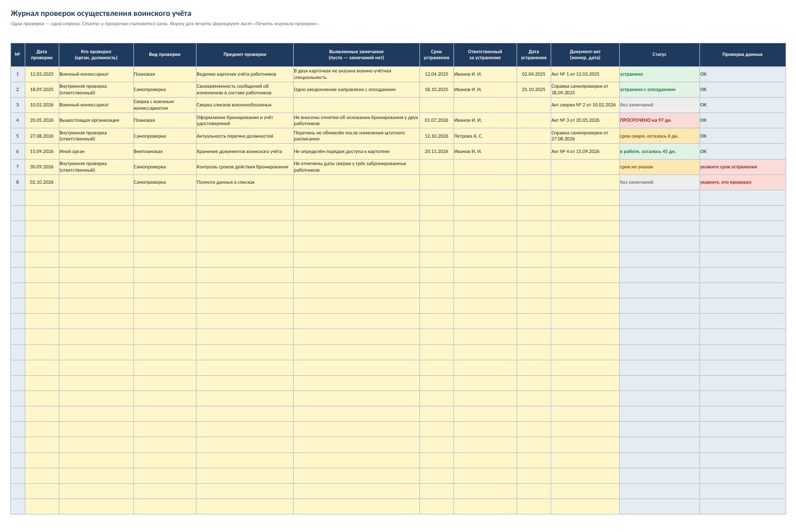Screen dimensions: 796x532
Task: Select the 'срок скоро, осталось 6 дн.' status
Action: pyautogui.click(x=659, y=136)
